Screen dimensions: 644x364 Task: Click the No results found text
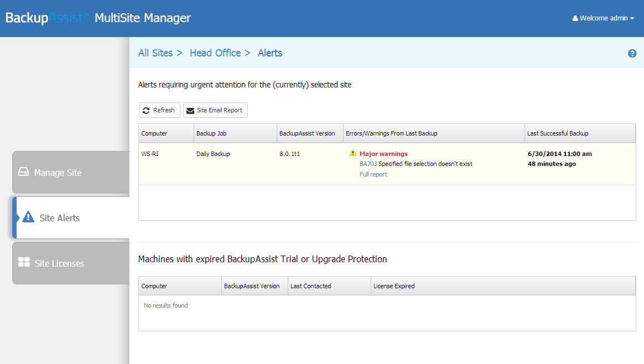(165, 305)
